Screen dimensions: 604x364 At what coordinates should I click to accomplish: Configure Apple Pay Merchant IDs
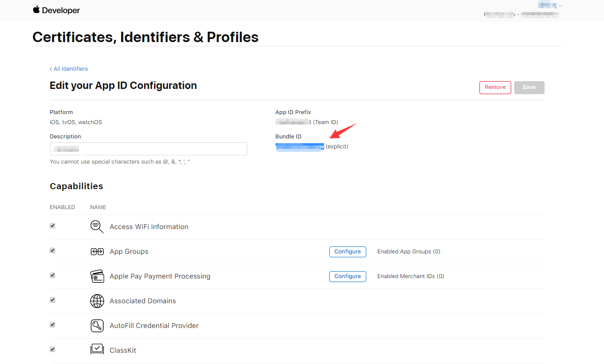(348, 276)
